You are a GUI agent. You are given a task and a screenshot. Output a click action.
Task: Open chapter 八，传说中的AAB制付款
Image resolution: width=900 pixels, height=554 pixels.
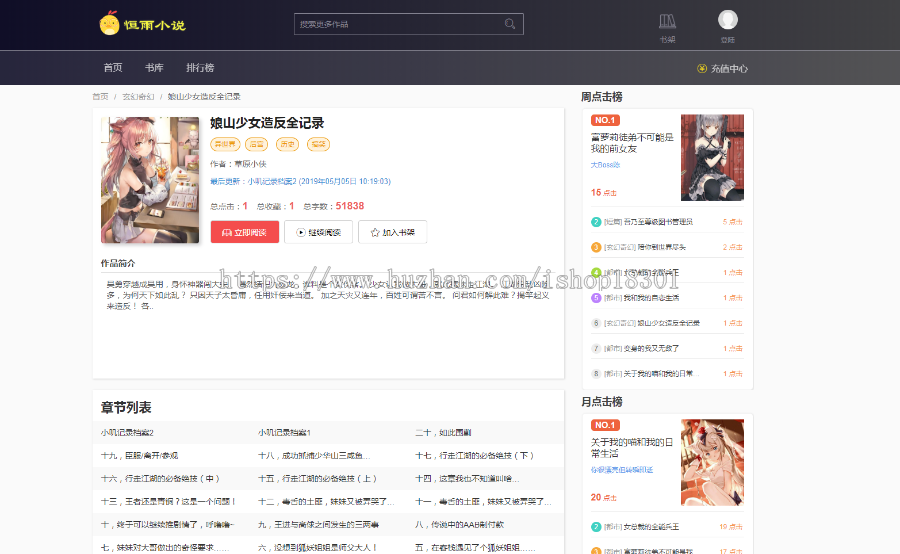[x=460, y=524]
